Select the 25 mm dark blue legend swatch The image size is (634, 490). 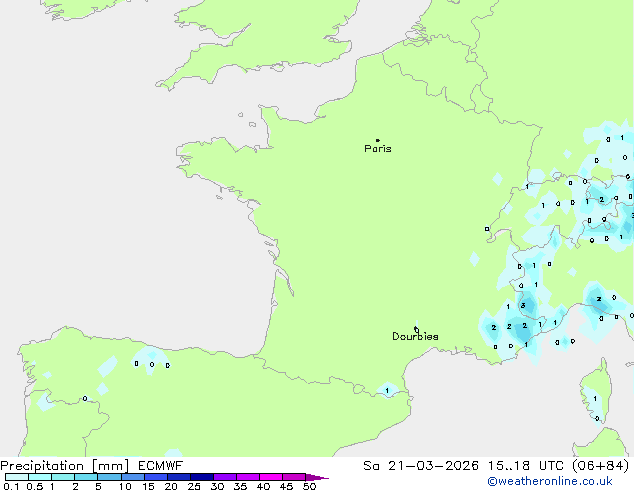[x=201, y=478]
